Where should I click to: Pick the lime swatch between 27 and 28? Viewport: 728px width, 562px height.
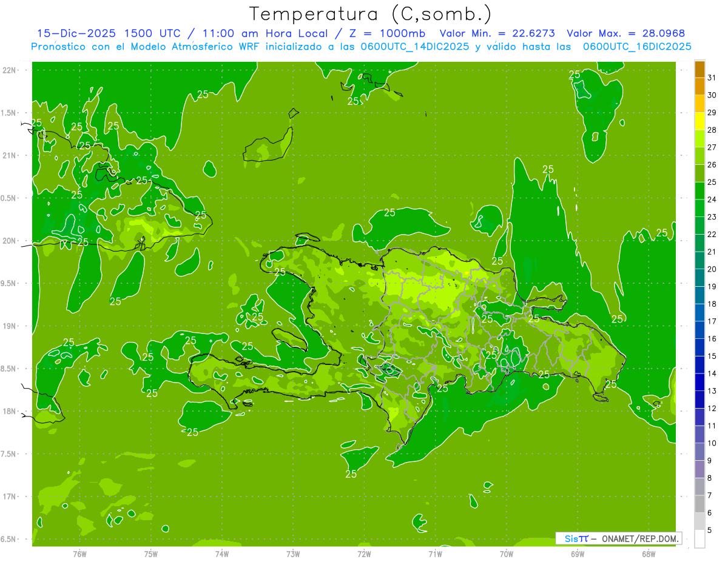pos(699,139)
